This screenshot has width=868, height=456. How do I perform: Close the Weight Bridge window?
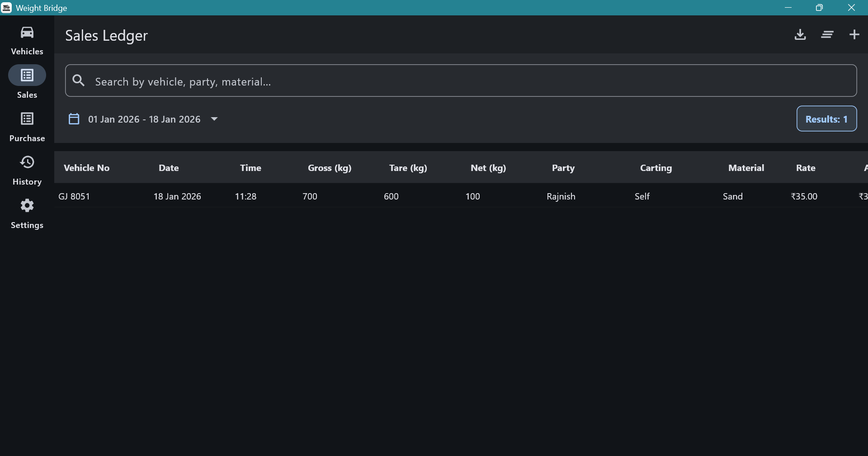point(851,8)
